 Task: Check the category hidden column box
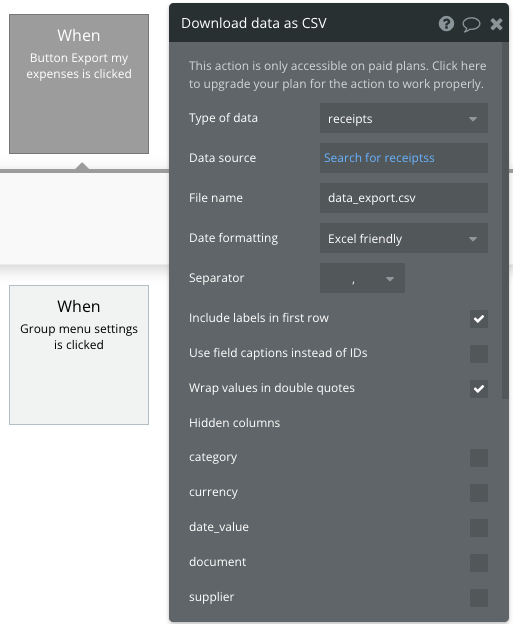pyautogui.click(x=478, y=458)
